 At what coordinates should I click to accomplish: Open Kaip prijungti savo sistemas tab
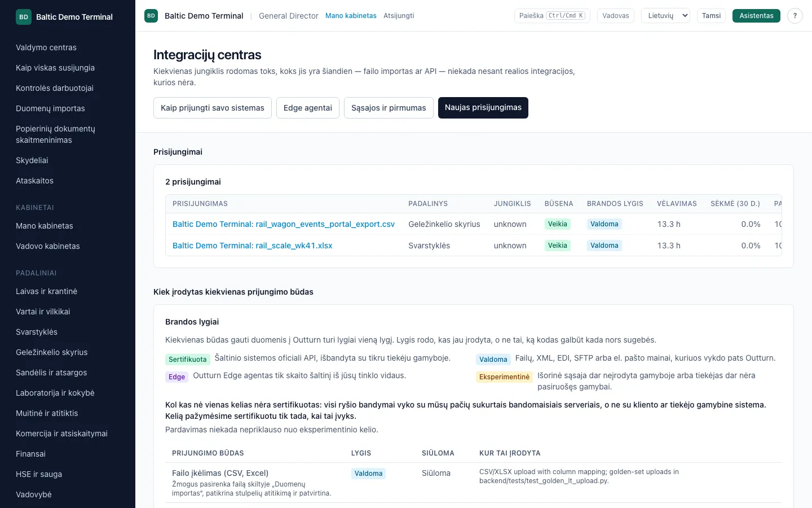213,108
